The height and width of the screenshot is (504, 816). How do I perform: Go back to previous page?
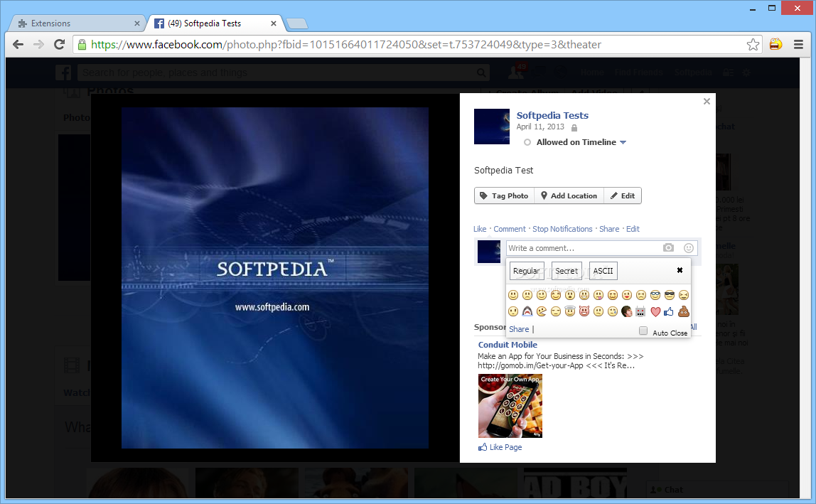[x=18, y=44]
